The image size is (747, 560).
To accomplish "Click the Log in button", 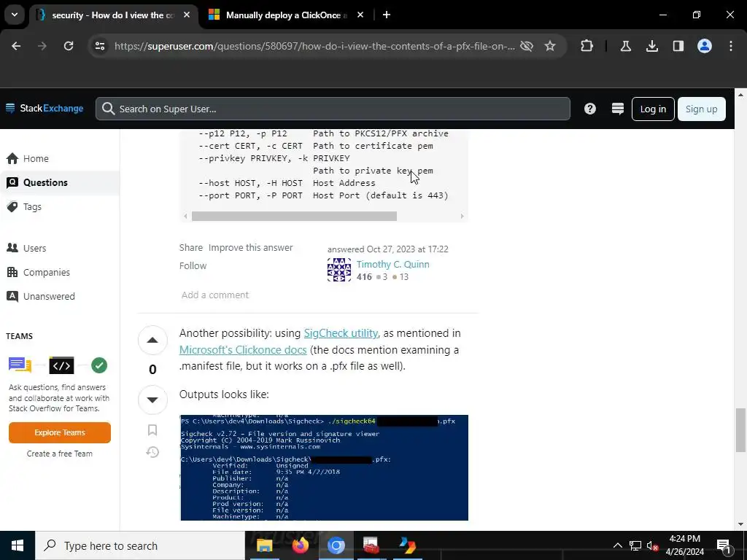I will pos(653,109).
